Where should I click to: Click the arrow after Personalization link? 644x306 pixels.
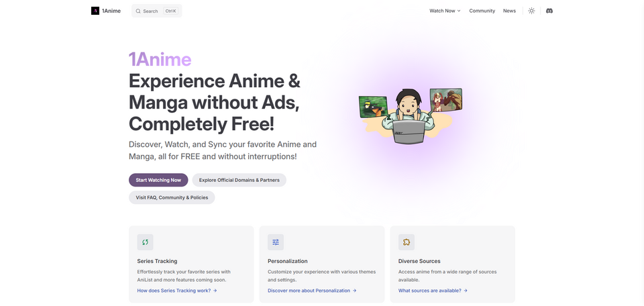[x=354, y=291]
